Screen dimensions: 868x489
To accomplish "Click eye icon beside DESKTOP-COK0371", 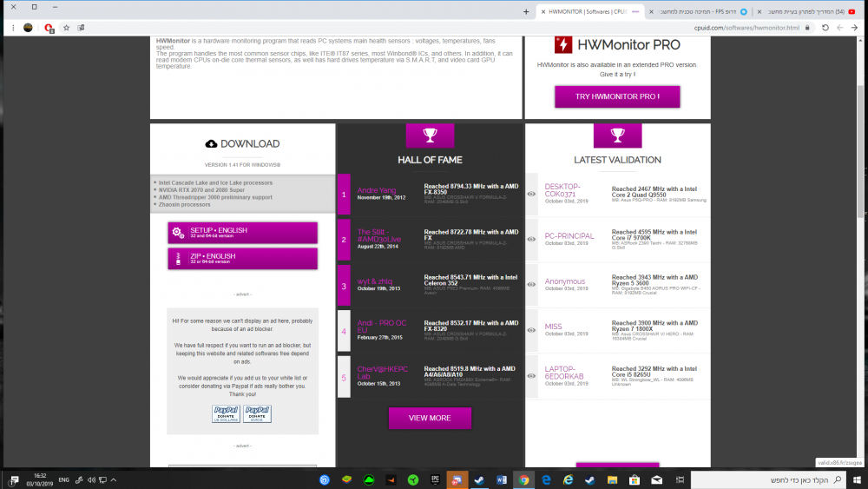I will tap(531, 195).
